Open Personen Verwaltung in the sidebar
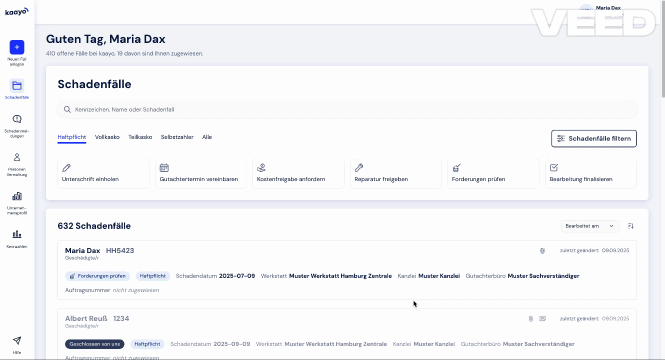 (17, 165)
